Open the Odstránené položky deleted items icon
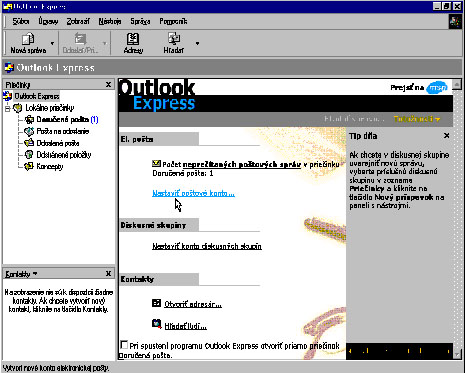Viewport: 465px width, 373px height. [x=30, y=155]
